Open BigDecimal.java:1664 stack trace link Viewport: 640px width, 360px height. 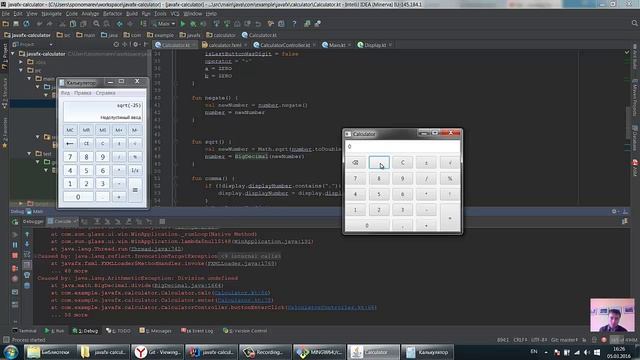click(x=188, y=285)
